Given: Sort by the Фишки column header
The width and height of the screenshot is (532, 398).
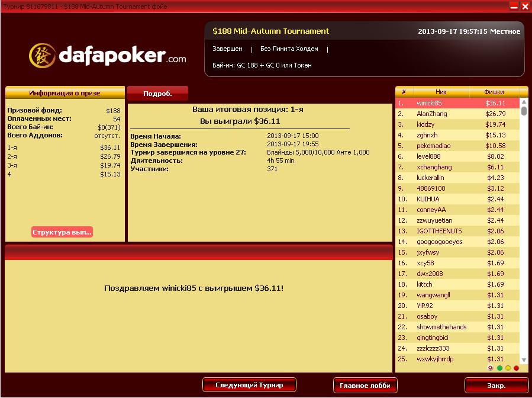Looking at the screenshot, I should pos(494,92).
